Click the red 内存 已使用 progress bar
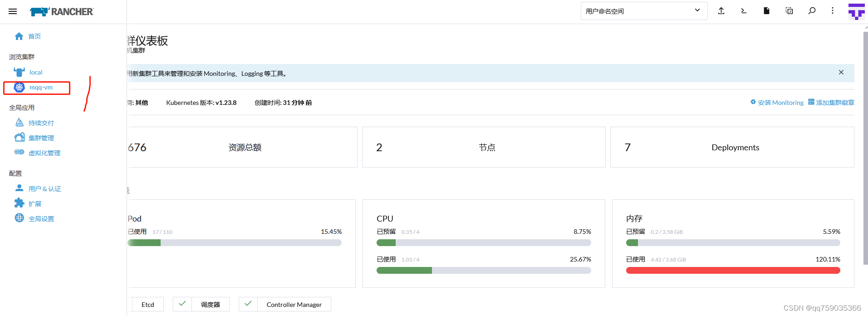 click(733, 271)
